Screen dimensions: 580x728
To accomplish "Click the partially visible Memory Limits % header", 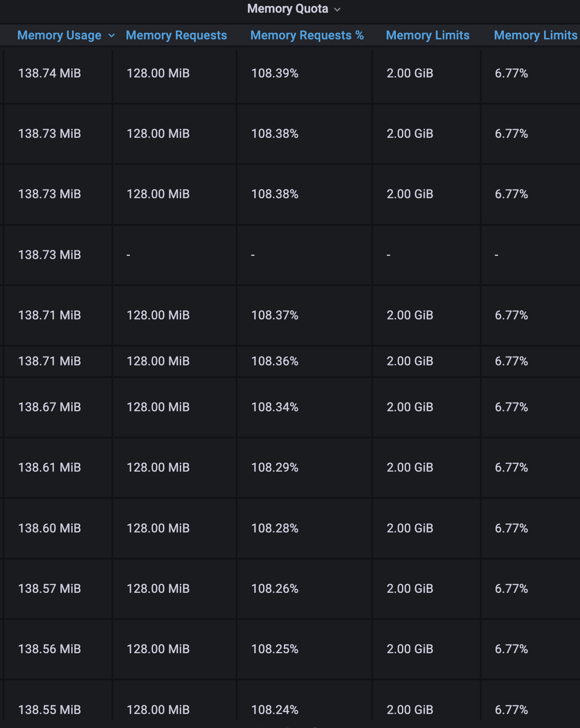I will click(536, 35).
